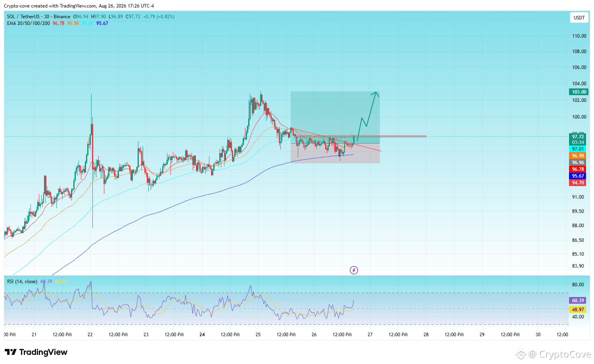594x364 pixels.
Task: Click the yellow 48.97 RSI scale tag
Action: pos(578,310)
